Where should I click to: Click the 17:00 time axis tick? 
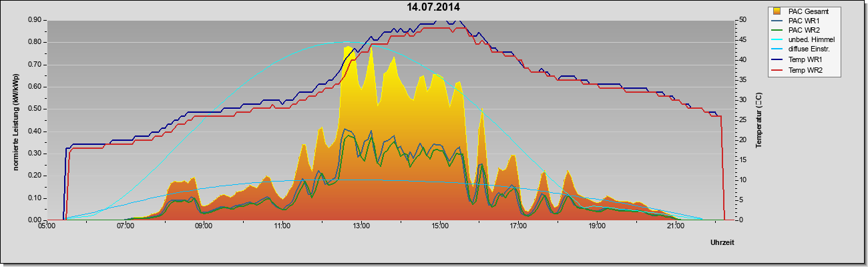click(x=518, y=227)
